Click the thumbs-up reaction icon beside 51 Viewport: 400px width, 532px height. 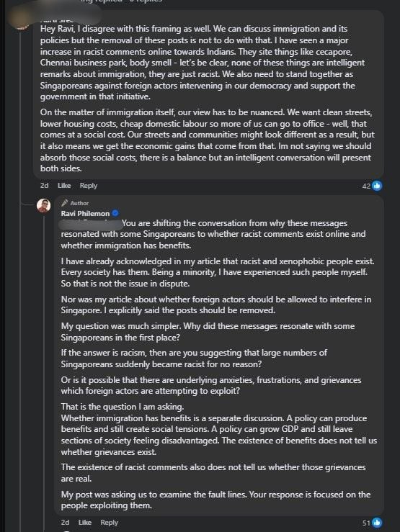coord(376,523)
